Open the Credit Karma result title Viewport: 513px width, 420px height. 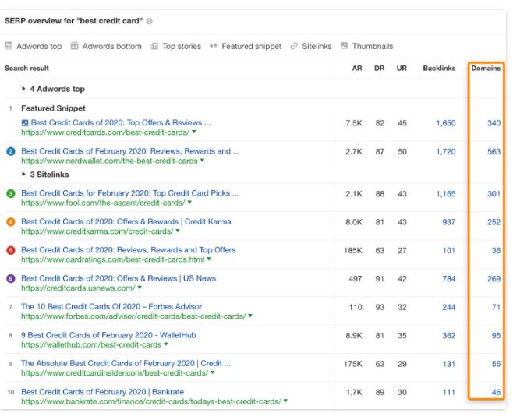pos(126,222)
